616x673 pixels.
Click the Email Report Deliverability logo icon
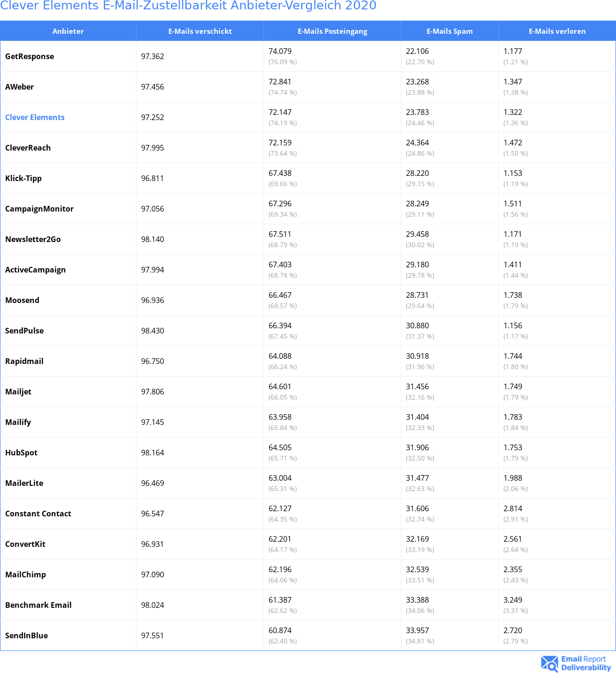coord(549,663)
